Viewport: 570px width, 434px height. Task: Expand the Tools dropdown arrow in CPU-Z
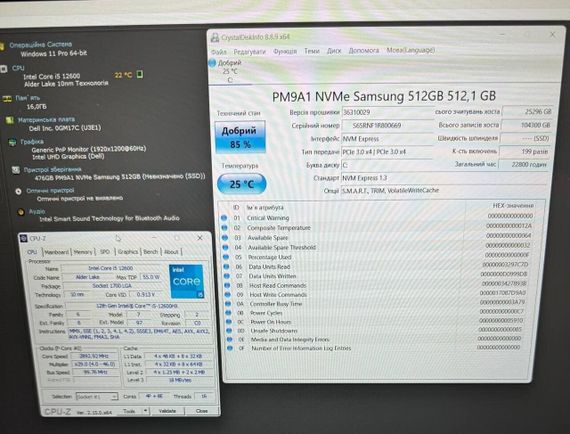click(145, 411)
